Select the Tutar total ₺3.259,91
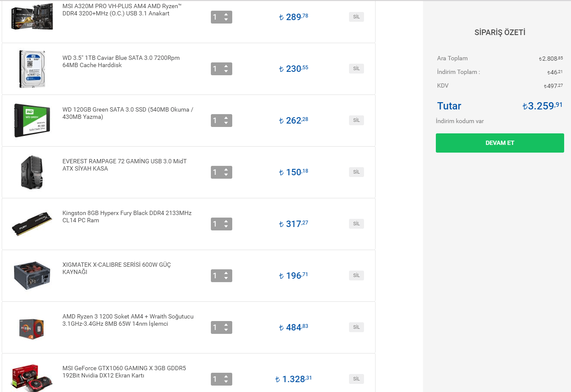The height and width of the screenshot is (392, 571). click(543, 106)
